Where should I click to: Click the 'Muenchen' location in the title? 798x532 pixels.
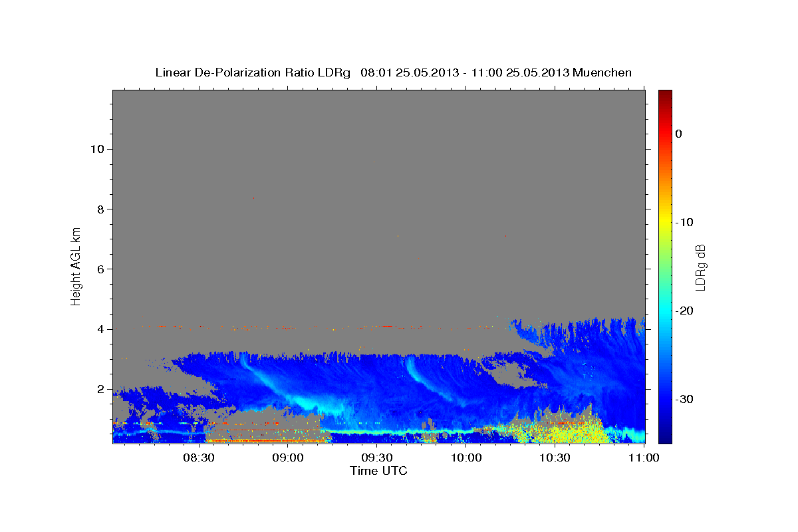[602, 72]
